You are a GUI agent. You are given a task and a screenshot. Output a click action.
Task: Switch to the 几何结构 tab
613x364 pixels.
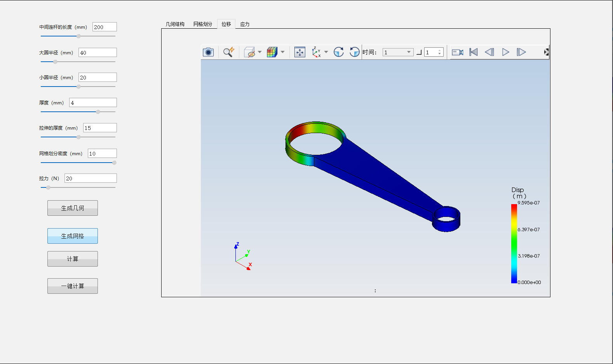pyautogui.click(x=175, y=24)
